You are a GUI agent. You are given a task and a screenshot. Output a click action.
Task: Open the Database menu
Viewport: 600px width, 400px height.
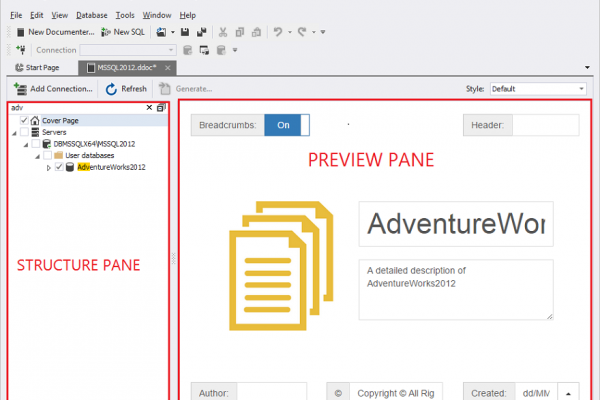[91, 15]
